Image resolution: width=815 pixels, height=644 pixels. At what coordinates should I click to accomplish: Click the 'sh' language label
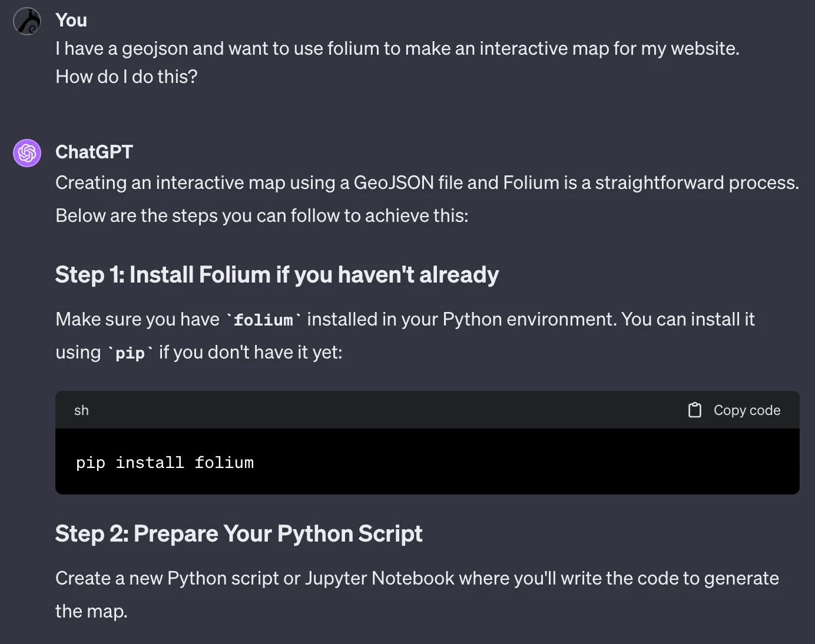[81, 410]
